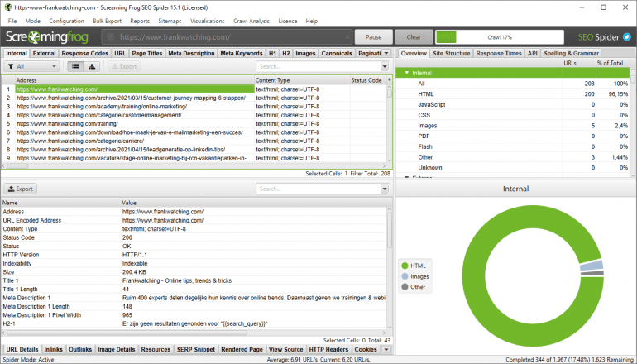Viewport: 637px width, 364px height.
Task: Click the Images legend color swatch
Action: 405,276
